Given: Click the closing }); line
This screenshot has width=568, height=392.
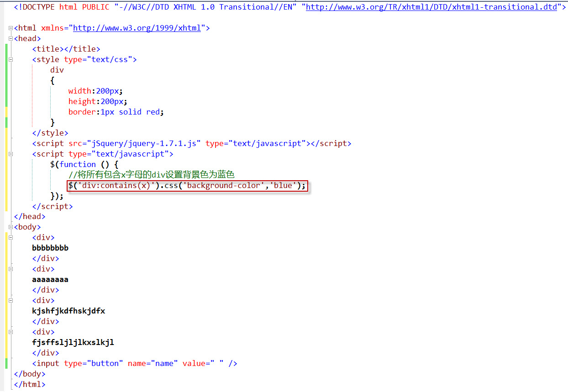Looking at the screenshot, I should click(57, 196).
